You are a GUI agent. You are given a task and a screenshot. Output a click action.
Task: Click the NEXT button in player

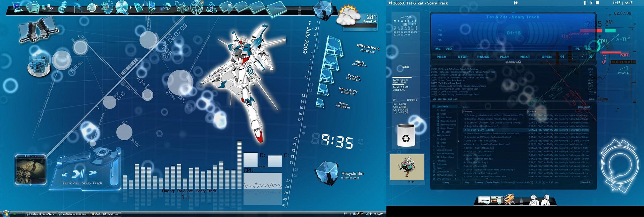(x=525, y=57)
